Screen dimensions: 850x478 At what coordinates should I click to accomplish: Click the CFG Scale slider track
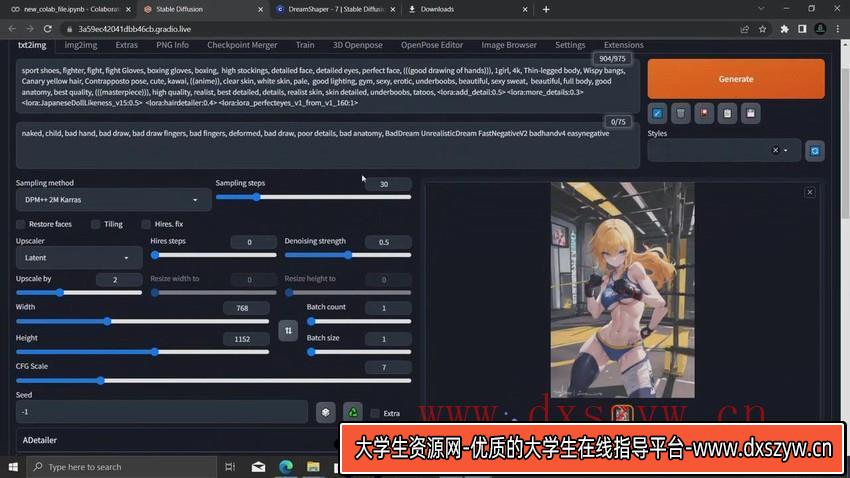[x=213, y=380]
